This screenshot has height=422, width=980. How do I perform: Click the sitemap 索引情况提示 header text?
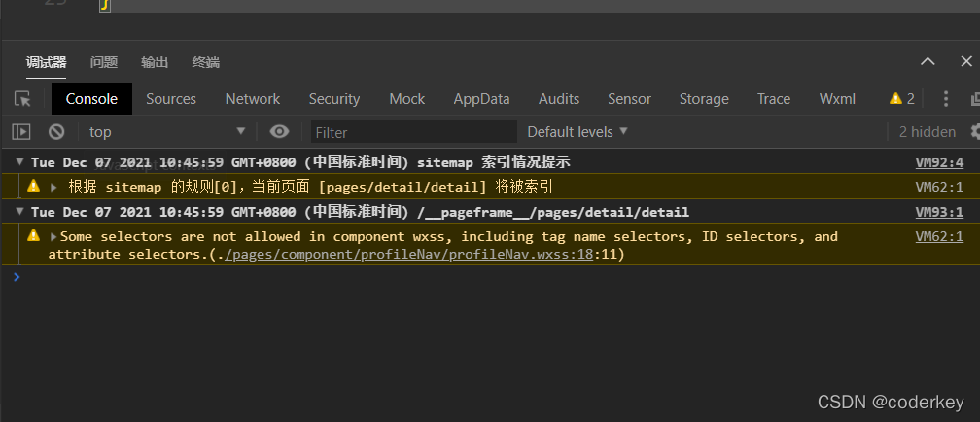pyautogui.click(x=494, y=162)
